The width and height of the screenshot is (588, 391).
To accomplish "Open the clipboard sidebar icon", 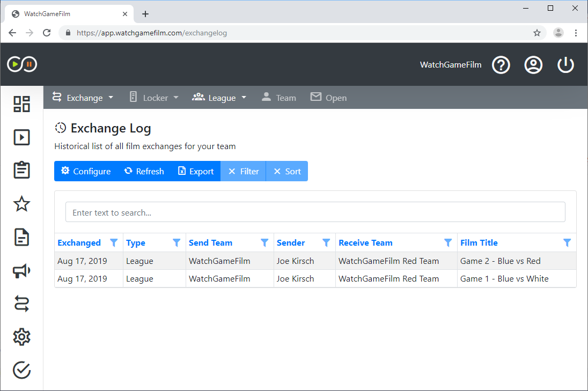I will pyautogui.click(x=21, y=170).
